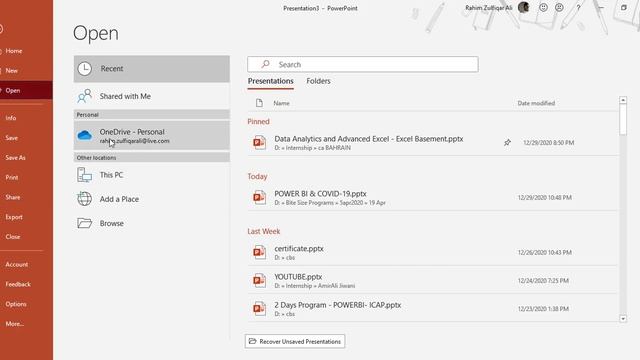Sort by Date modified column header
The image size is (640, 360).
click(536, 103)
